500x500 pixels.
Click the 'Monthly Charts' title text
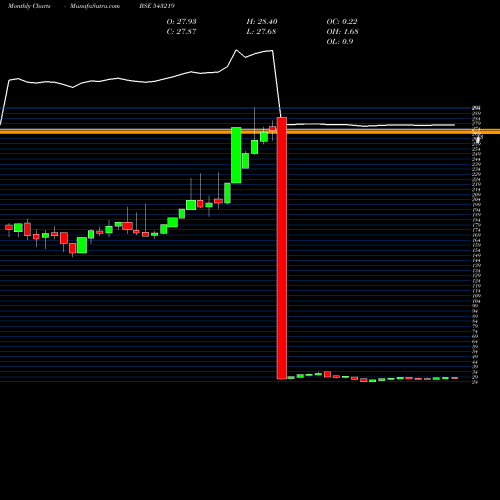[x=29, y=6]
